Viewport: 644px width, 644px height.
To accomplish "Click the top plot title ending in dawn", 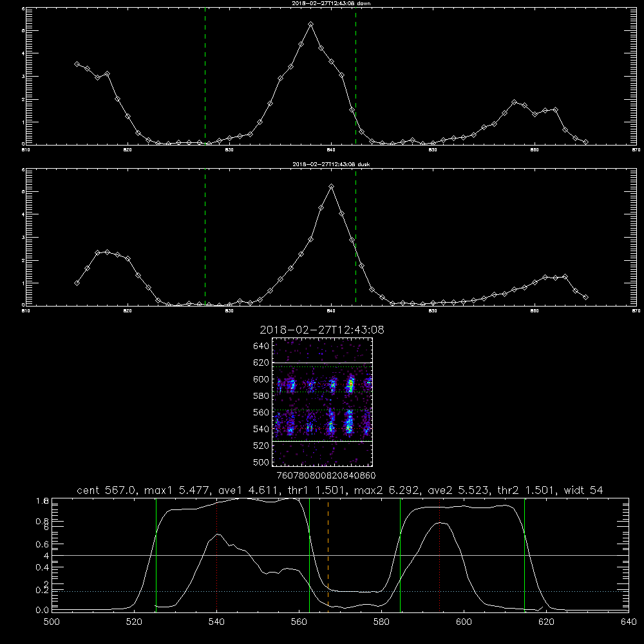I will [331, 3].
